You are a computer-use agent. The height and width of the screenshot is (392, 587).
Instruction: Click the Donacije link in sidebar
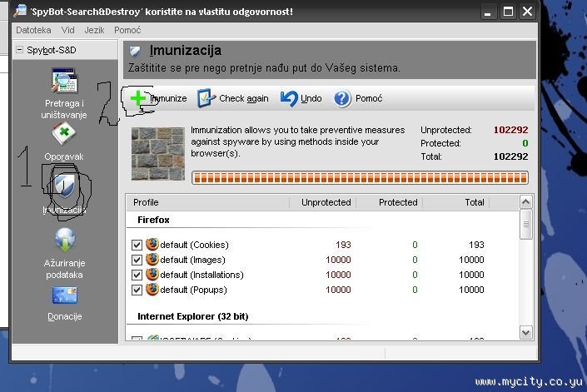65,316
